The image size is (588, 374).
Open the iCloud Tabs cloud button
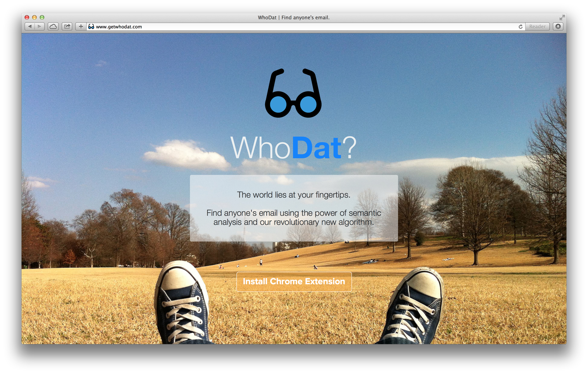(53, 26)
